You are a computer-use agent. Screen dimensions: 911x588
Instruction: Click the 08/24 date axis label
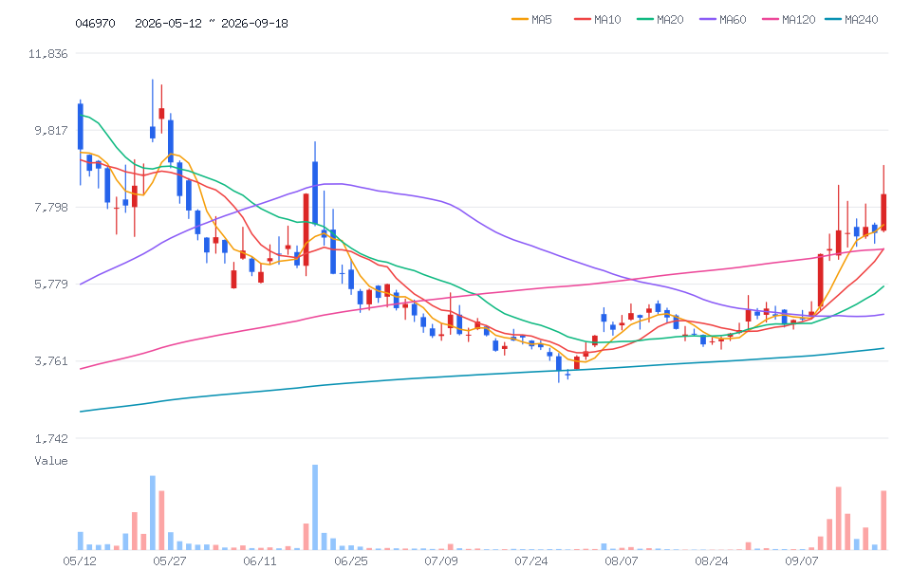(712, 561)
